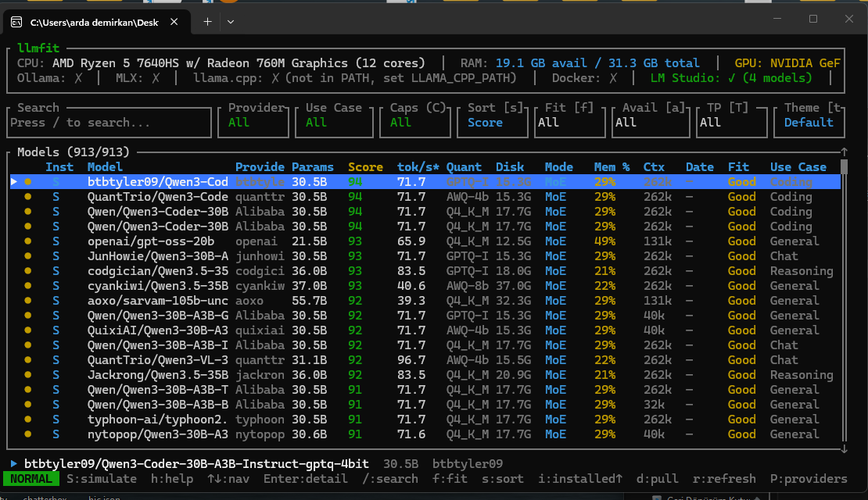Close the C:\Users\arda demirkan tab
Image resolution: width=868 pixels, height=500 pixels.
point(174,22)
